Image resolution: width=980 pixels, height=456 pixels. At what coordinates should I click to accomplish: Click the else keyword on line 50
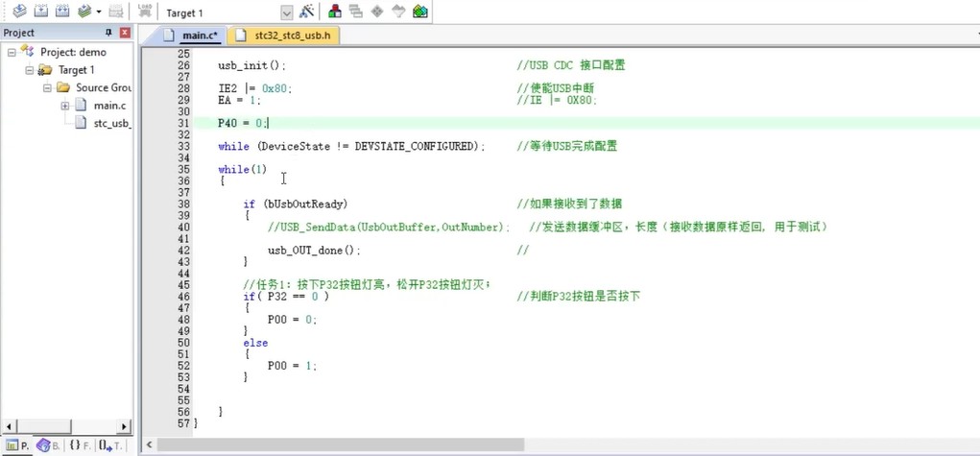click(x=255, y=343)
